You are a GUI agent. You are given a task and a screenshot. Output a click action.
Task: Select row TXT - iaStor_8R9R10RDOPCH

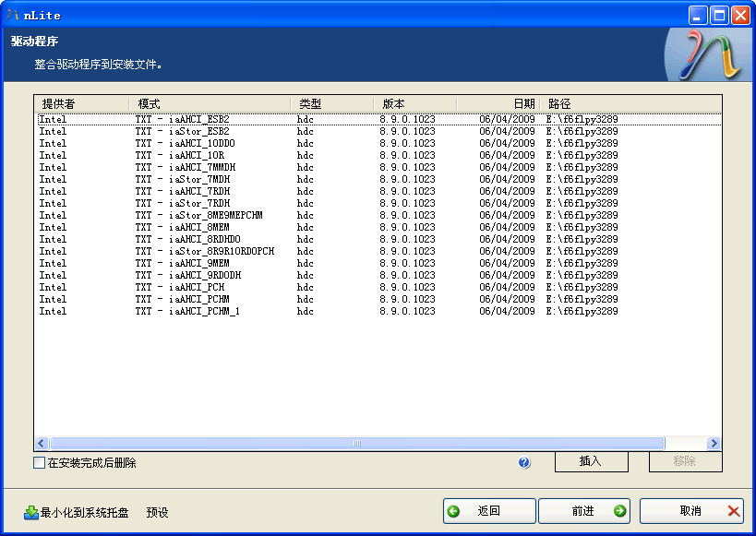pyautogui.click(x=379, y=252)
